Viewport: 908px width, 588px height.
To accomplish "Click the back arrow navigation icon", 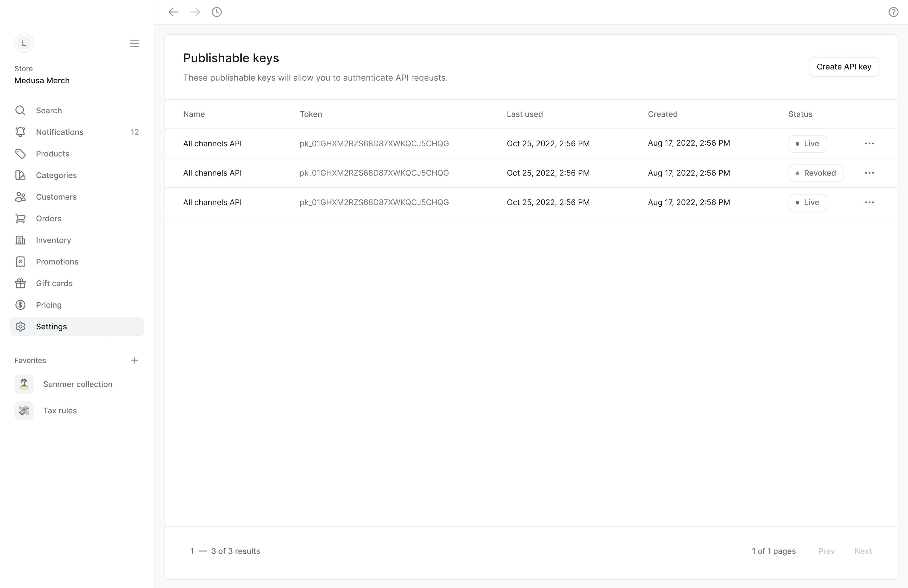I will pyautogui.click(x=174, y=12).
